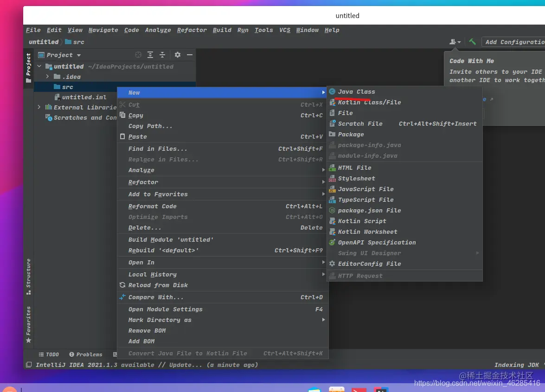Click the locate-file target icon in Project panel

[x=138, y=55]
